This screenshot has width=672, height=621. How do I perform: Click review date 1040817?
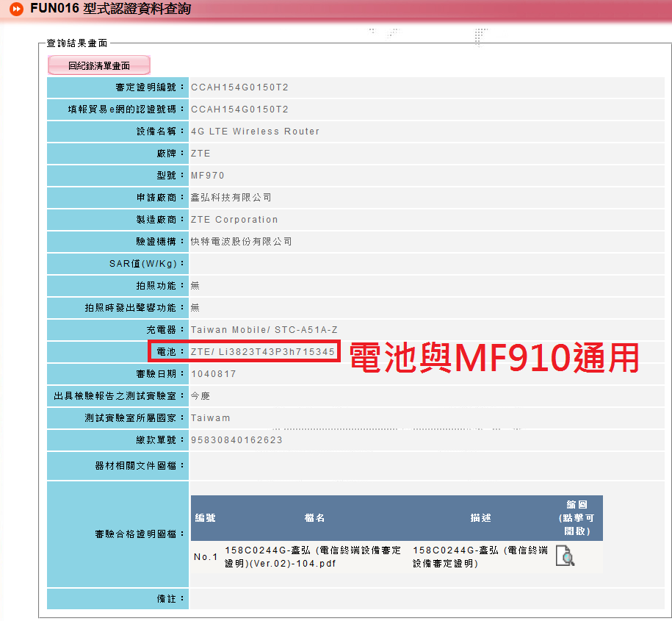click(x=214, y=374)
